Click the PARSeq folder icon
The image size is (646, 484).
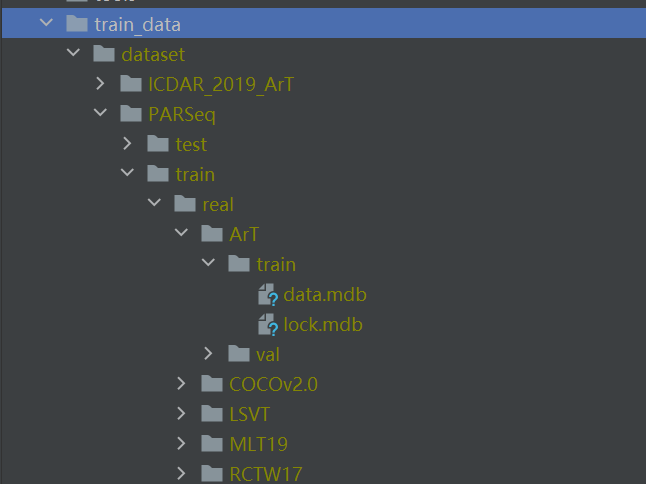pos(131,114)
